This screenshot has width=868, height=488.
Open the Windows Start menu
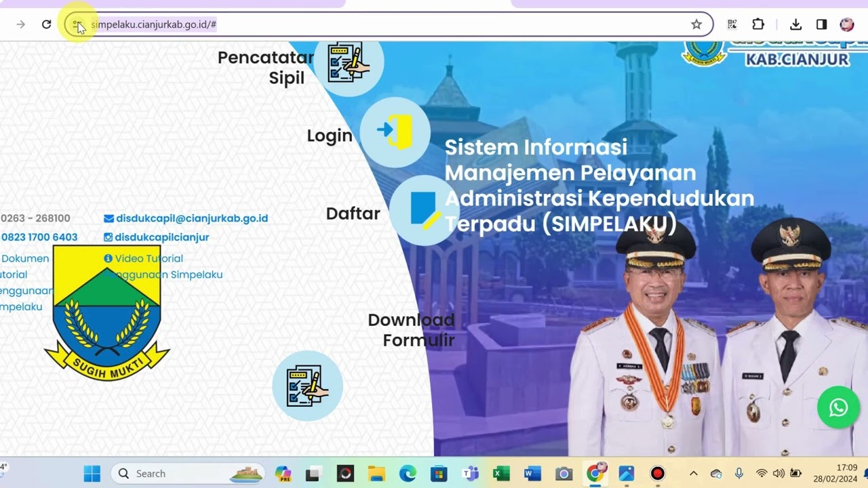point(92,473)
